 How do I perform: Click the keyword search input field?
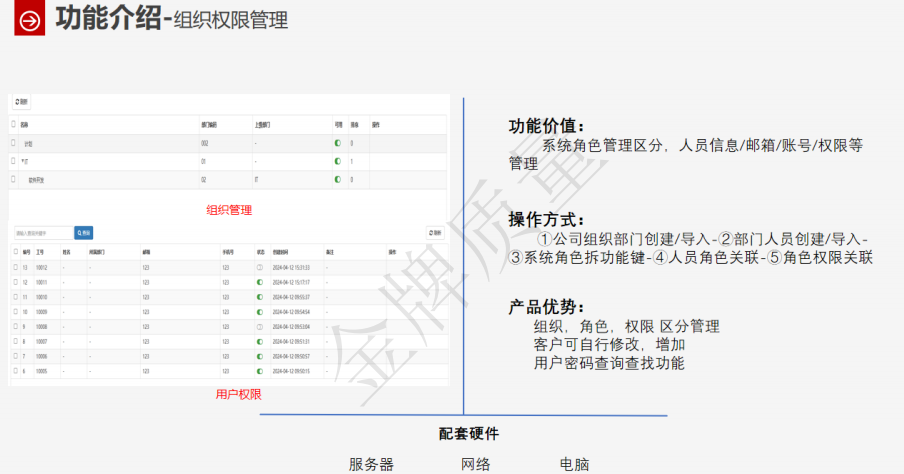point(42,233)
